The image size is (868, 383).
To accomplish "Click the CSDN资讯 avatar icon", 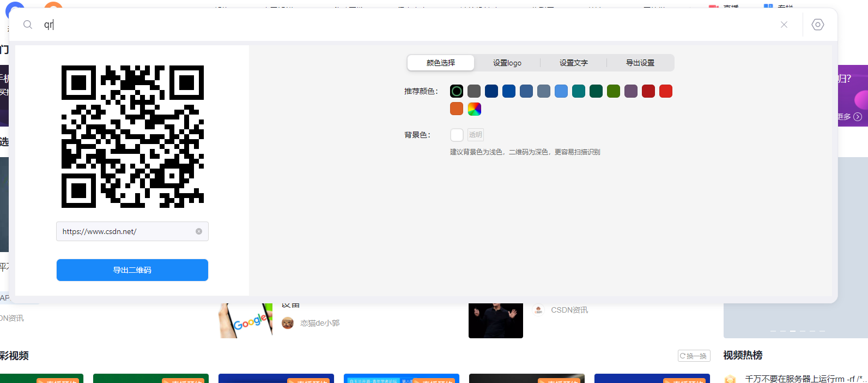I will click(x=538, y=310).
